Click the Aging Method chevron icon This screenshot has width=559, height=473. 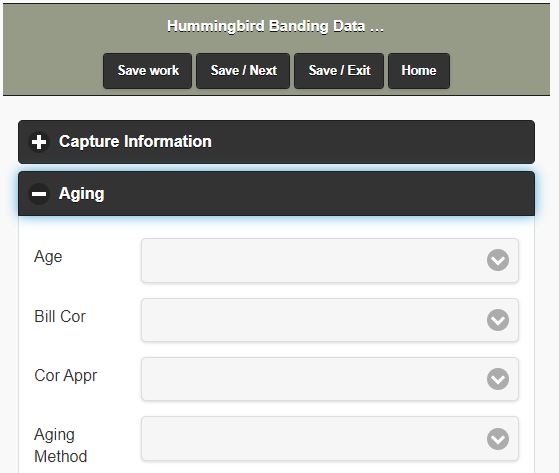coord(498,439)
